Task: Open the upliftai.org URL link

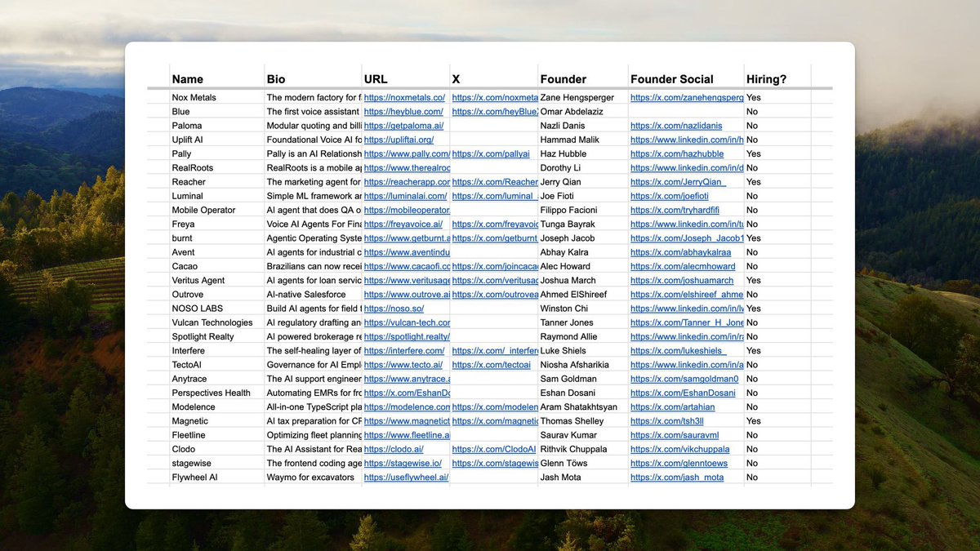Action: [x=399, y=140]
